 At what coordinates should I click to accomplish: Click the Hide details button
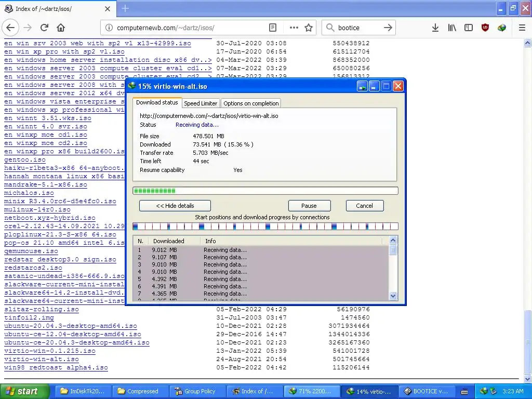(x=175, y=206)
